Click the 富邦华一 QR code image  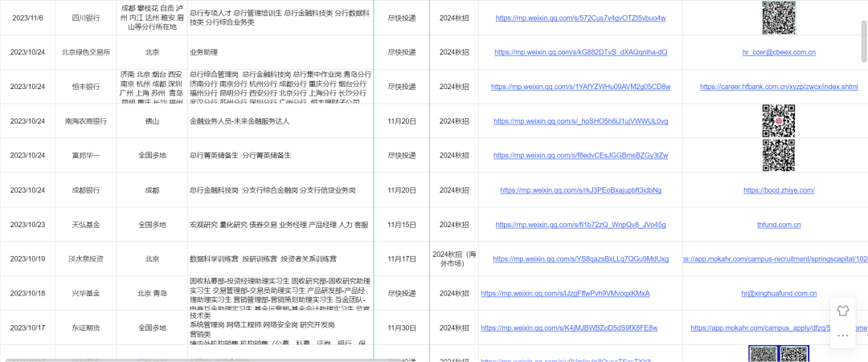(x=779, y=155)
